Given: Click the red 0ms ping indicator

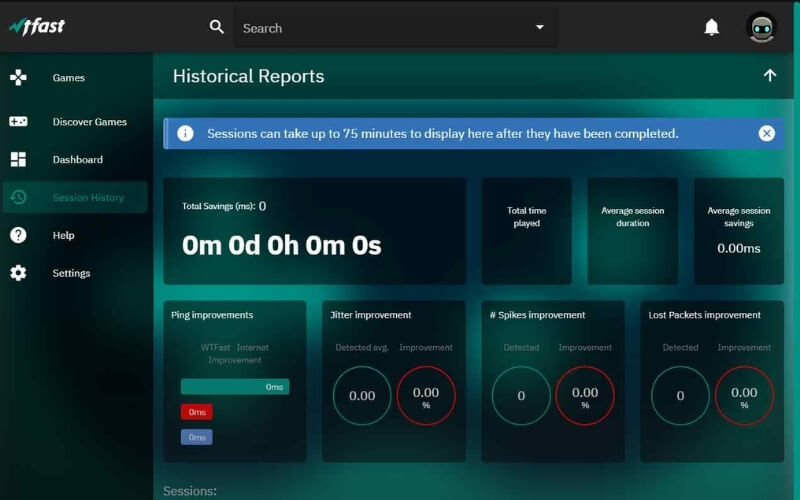Looking at the screenshot, I should (x=197, y=412).
